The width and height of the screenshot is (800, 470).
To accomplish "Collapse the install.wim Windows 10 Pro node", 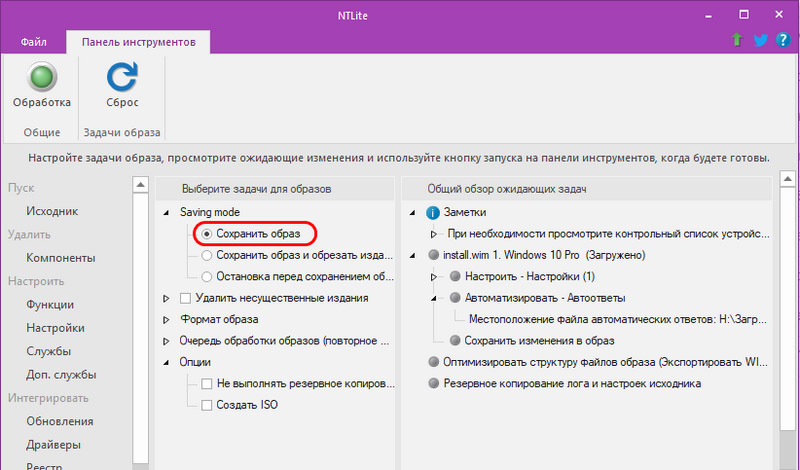I will point(412,255).
